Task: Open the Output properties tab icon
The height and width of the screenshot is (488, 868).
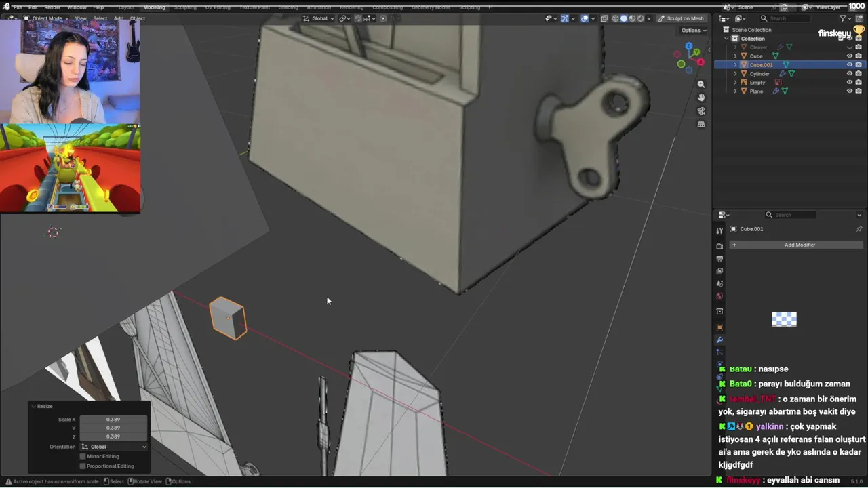Action: (x=719, y=259)
